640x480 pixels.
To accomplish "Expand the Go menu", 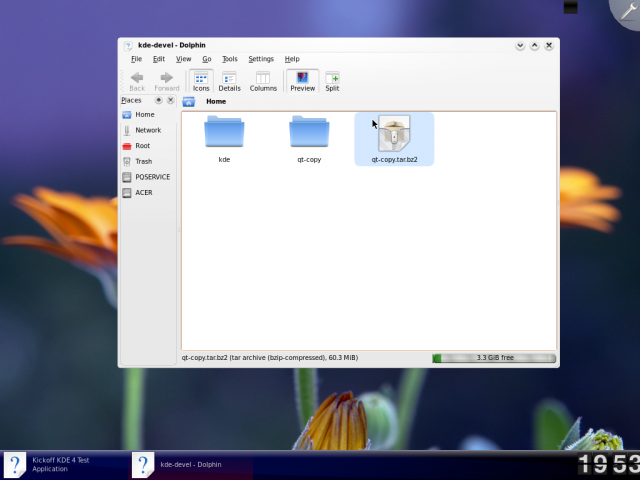I will point(206,59).
